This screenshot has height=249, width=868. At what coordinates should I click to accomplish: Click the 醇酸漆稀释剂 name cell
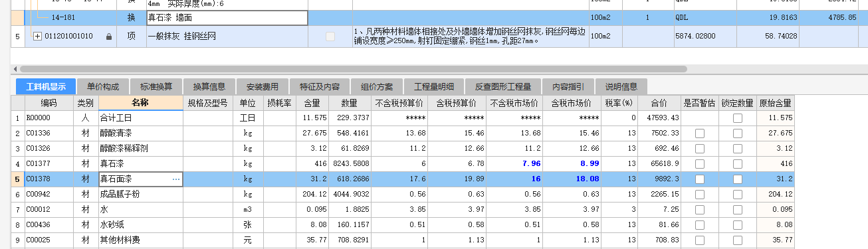[140, 149]
